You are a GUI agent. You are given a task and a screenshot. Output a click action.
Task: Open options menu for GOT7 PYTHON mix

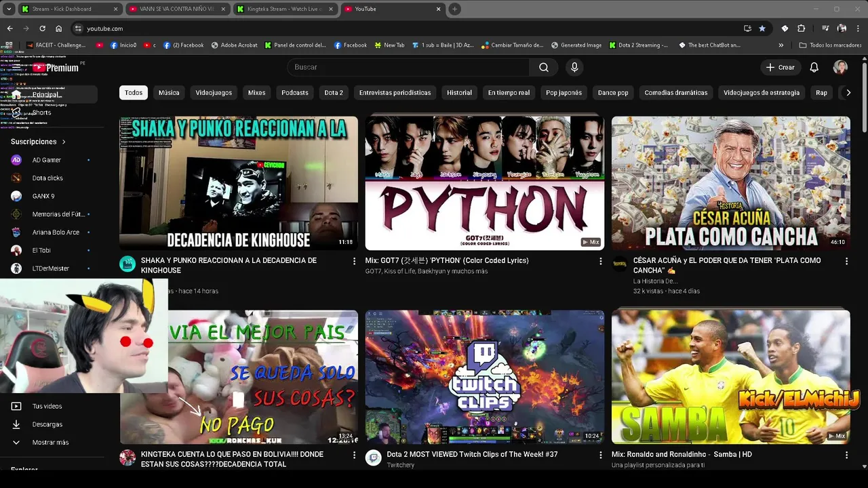point(600,261)
